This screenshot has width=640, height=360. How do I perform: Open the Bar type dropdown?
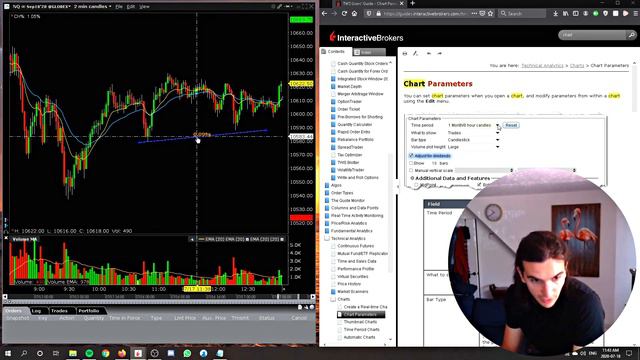tap(498, 140)
